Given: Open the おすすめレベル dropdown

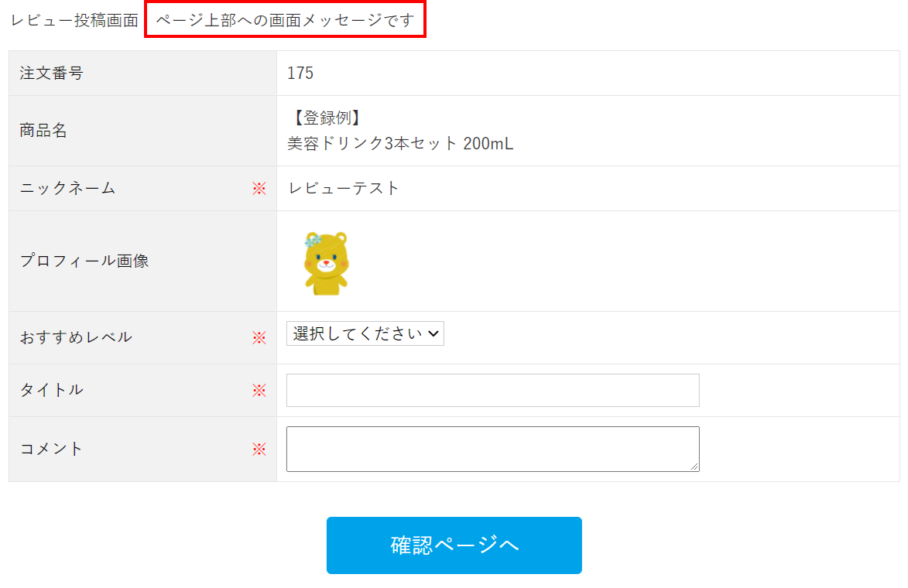Looking at the screenshot, I should pos(365,333).
